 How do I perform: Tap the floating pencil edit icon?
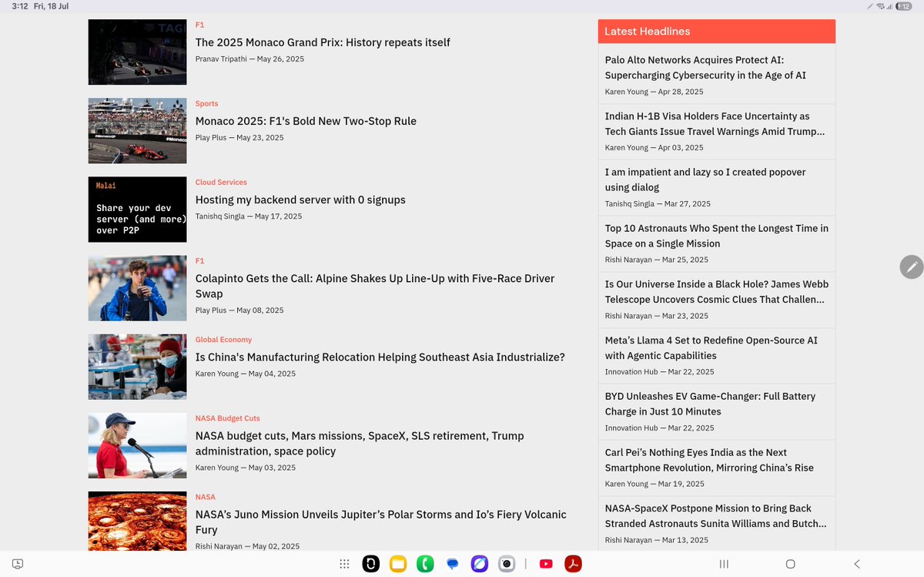912,267
